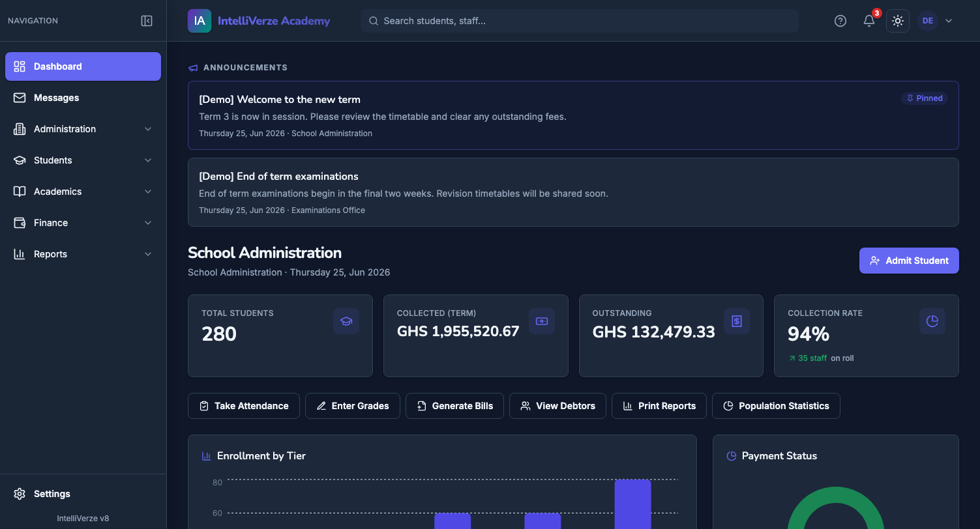Open the help question-mark icon

point(840,21)
